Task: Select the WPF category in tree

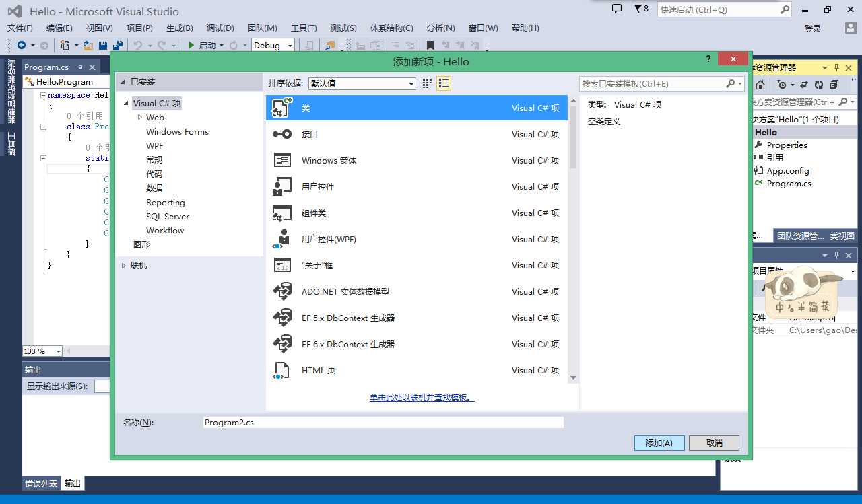Action: (154, 145)
